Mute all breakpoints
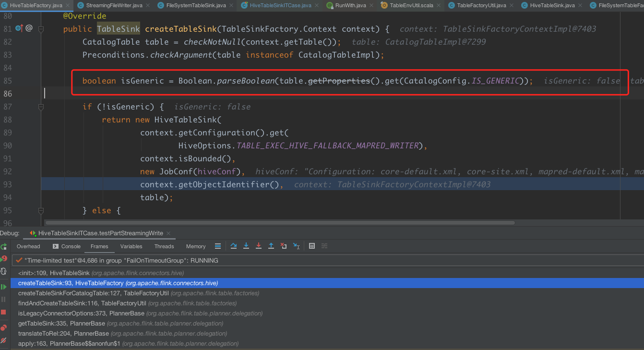This screenshot has height=350, width=644. coord(3,340)
